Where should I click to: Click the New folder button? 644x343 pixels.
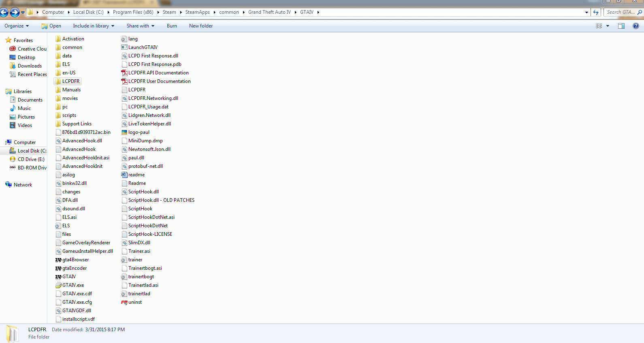(x=201, y=26)
